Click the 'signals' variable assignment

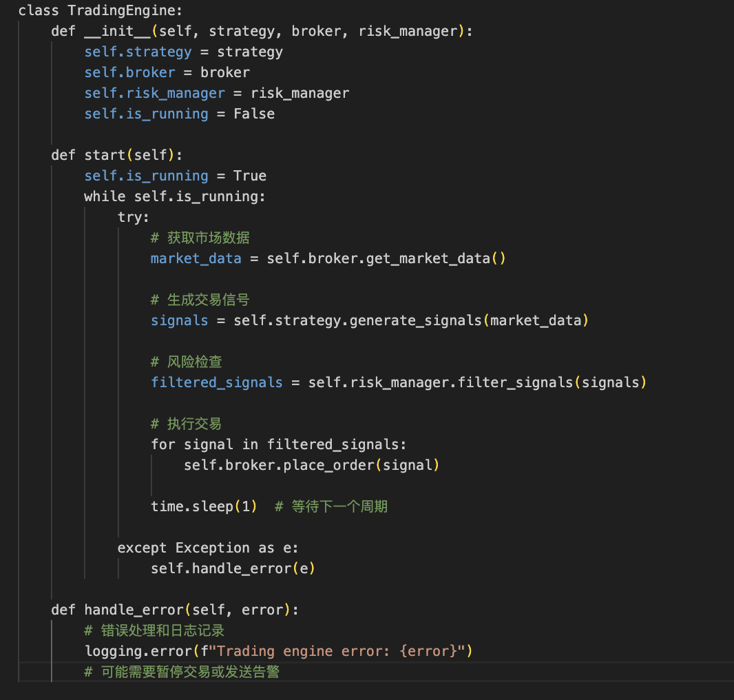[179, 320]
